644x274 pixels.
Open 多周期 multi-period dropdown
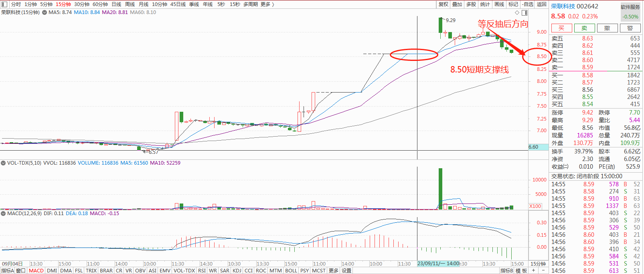coord(250,4)
